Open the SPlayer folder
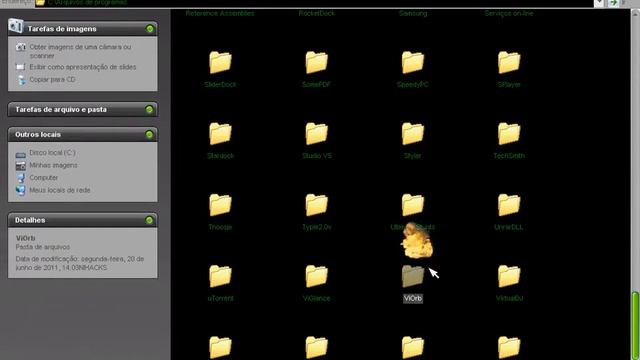The image size is (640, 360). (x=509, y=62)
